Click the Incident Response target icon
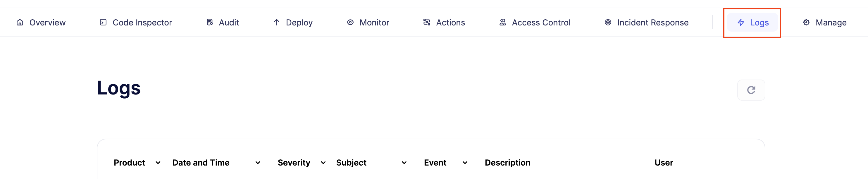 pos(608,22)
